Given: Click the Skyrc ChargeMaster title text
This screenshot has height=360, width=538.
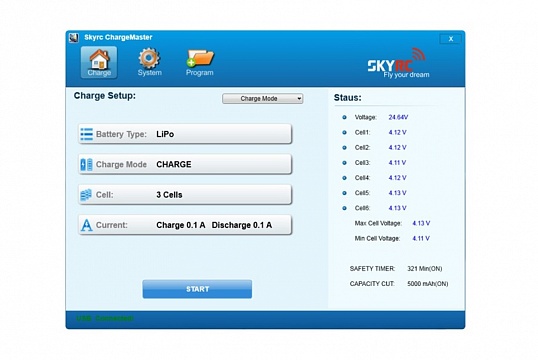Looking at the screenshot, I should (x=118, y=37).
